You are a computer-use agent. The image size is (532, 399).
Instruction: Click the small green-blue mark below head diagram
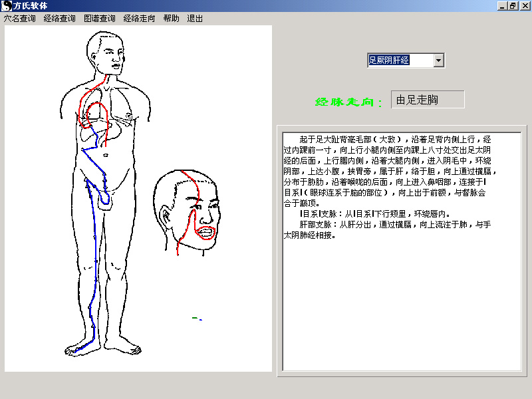(196, 319)
